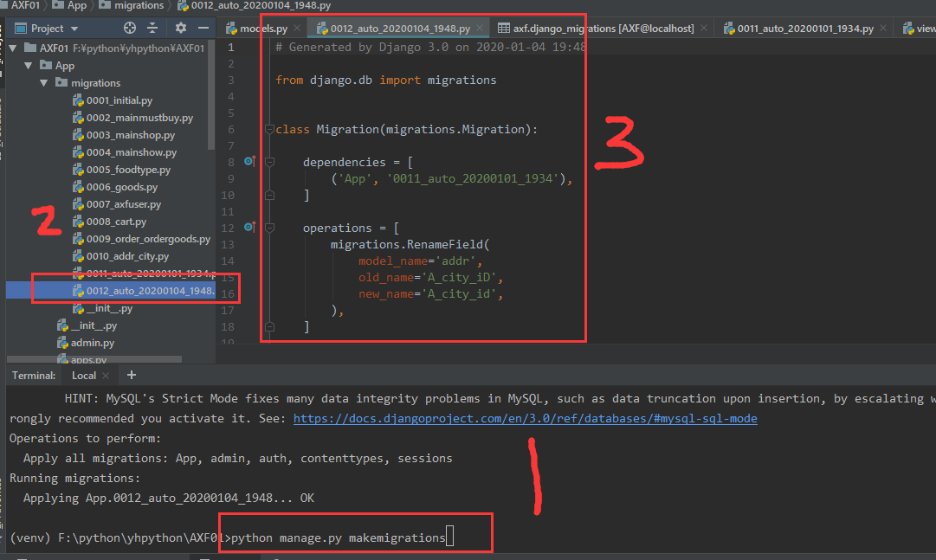
Task: Click the override gutter icon beside dependencies line
Action: point(249,162)
